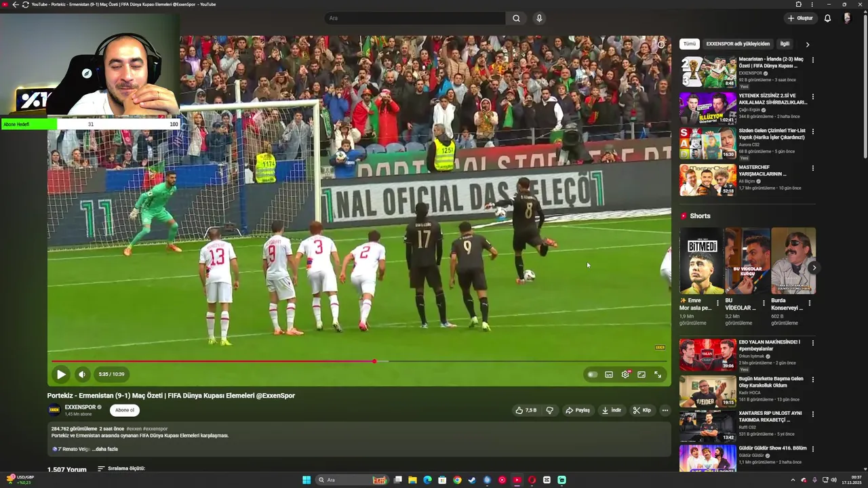Open options for Burda Konserveyi short
The height and width of the screenshot is (488, 868).
click(x=809, y=303)
